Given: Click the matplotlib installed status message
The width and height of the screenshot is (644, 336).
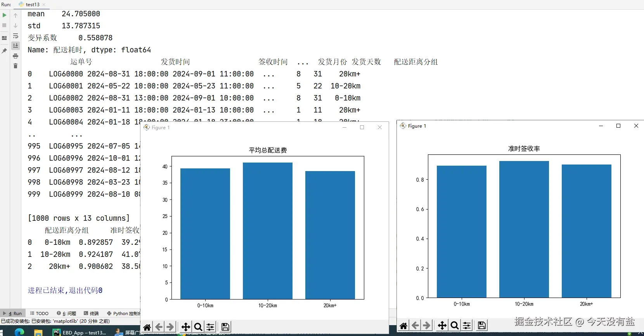Looking at the screenshot, I should [55, 321].
